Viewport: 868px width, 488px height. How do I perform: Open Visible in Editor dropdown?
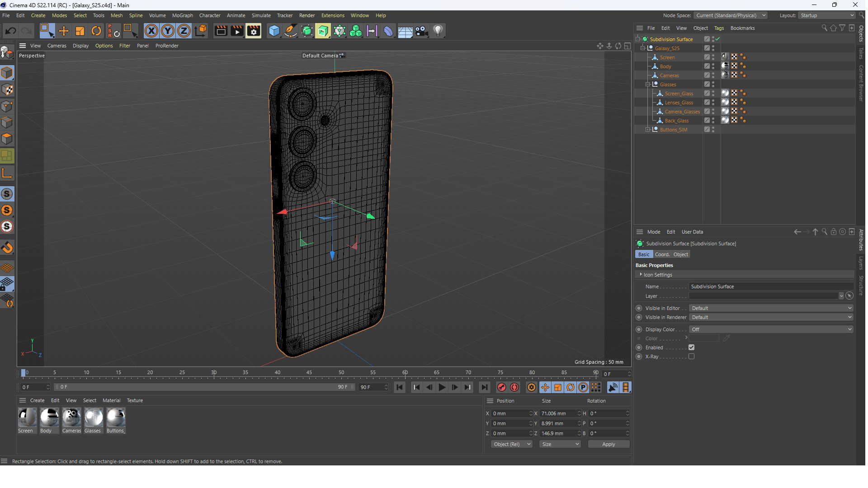[771, 308]
